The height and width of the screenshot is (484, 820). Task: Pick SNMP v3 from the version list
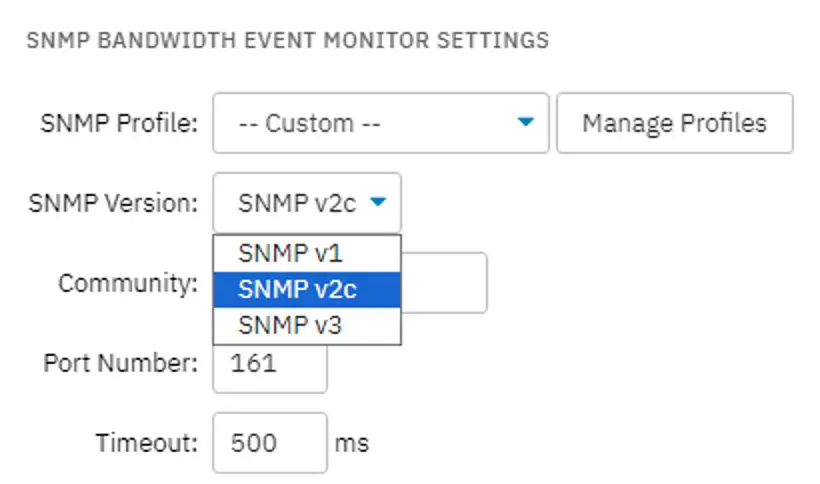[307, 326]
